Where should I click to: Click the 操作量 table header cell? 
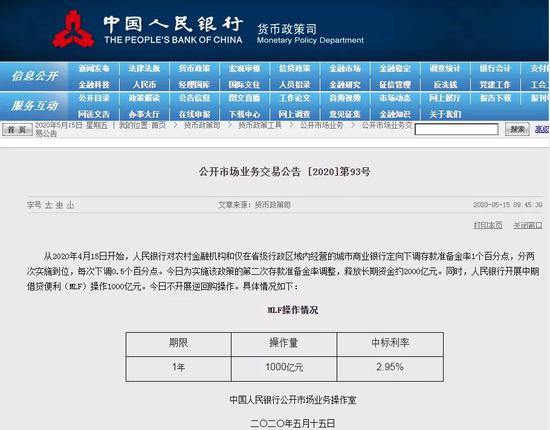tap(284, 344)
